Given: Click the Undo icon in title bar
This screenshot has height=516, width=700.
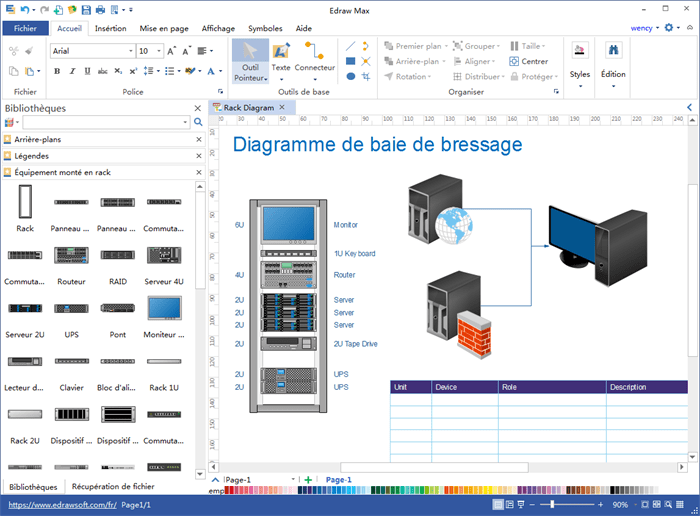Looking at the screenshot, I should pyautogui.click(x=25, y=9).
